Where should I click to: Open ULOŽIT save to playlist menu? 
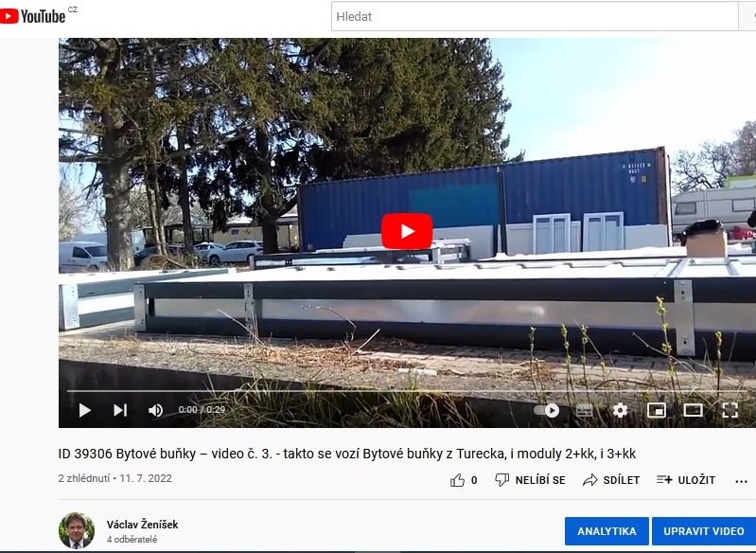click(x=686, y=480)
